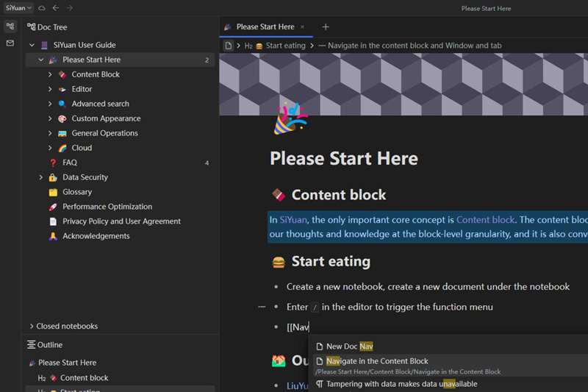Expand the Closed notebooks section
588x392 pixels.
click(32, 327)
